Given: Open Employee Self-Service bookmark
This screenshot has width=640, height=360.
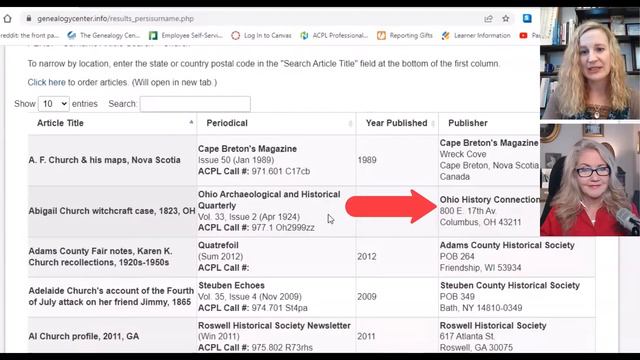Looking at the screenshot, I should (186, 36).
